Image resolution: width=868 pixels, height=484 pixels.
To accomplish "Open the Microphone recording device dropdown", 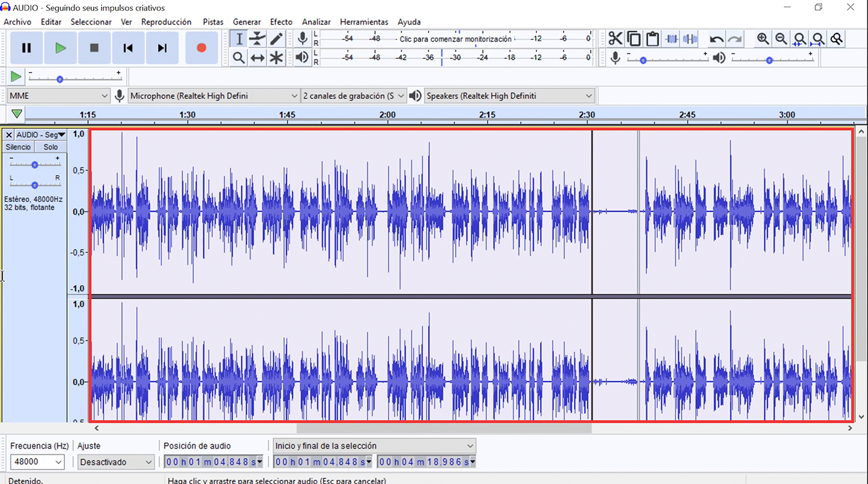I will coord(214,96).
